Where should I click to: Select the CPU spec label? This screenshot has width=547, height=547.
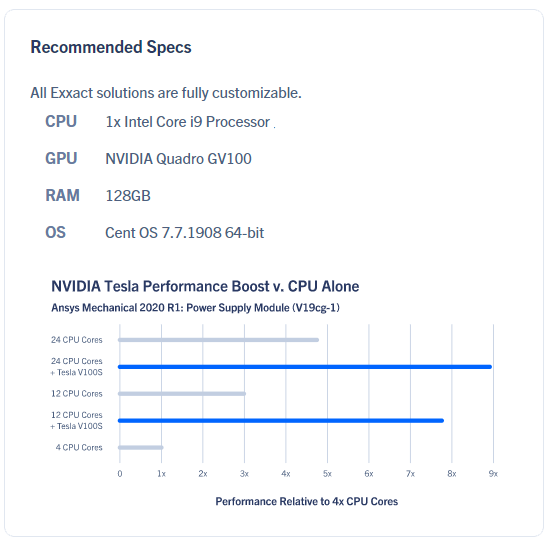point(61,122)
